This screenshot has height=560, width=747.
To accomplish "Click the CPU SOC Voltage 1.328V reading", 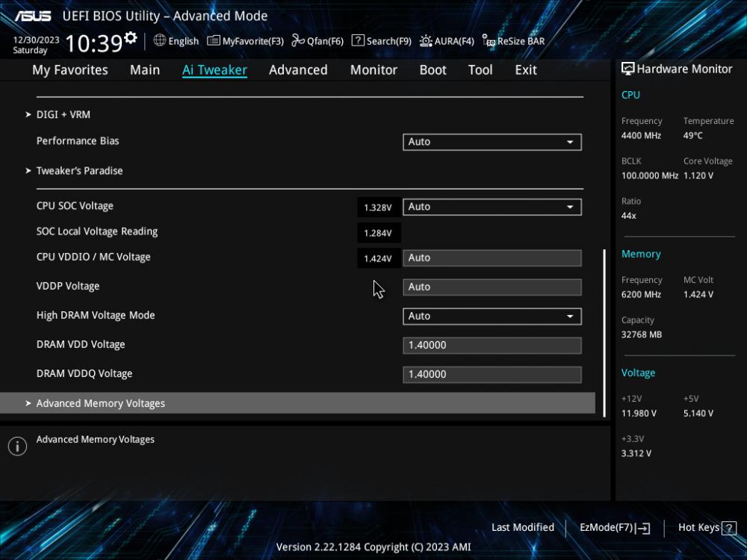I will click(x=378, y=207).
